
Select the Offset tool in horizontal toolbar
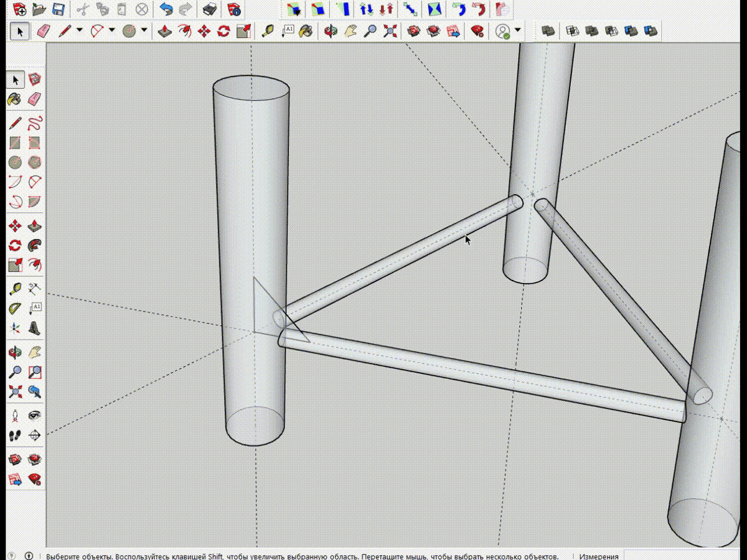tap(184, 30)
